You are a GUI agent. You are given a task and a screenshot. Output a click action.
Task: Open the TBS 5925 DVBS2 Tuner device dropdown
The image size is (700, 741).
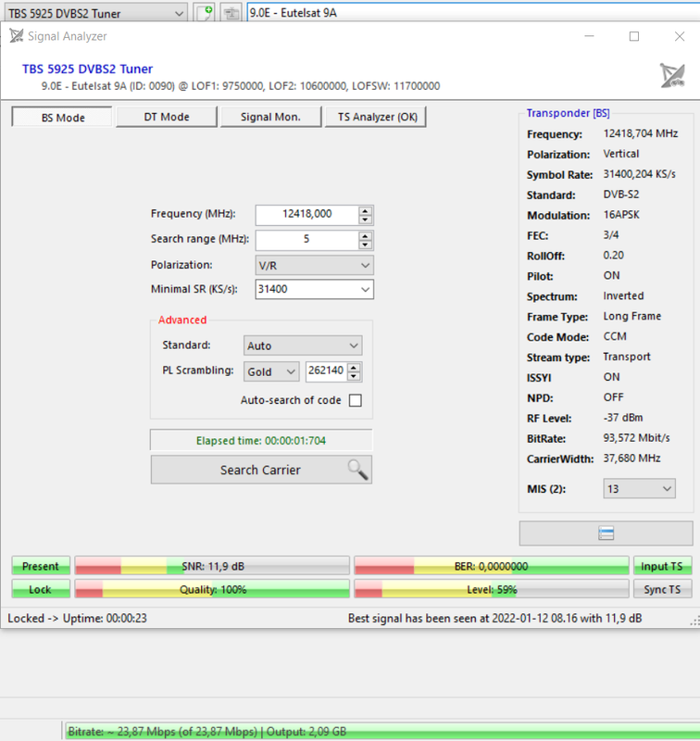click(x=96, y=13)
